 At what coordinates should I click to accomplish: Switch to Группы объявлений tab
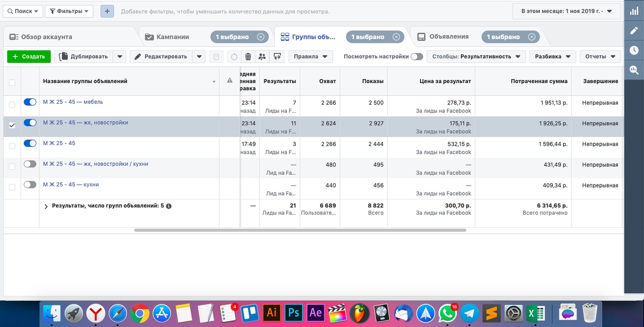click(x=314, y=37)
